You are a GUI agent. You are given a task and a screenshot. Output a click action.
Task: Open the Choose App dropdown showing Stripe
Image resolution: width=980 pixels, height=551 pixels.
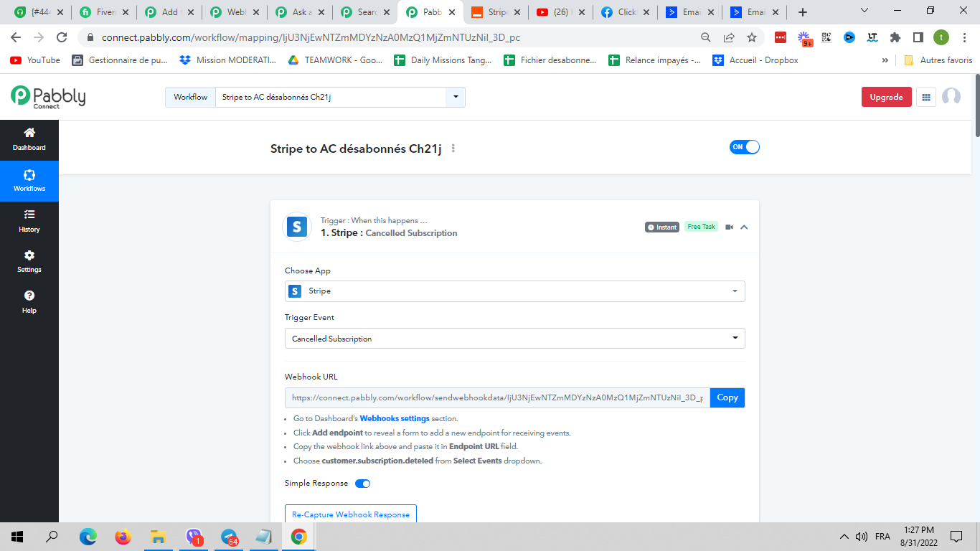pos(515,291)
